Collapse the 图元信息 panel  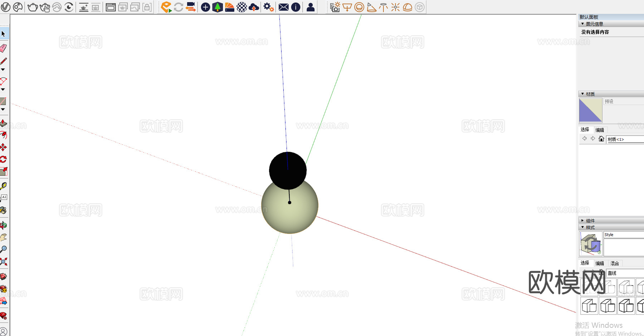tap(583, 24)
